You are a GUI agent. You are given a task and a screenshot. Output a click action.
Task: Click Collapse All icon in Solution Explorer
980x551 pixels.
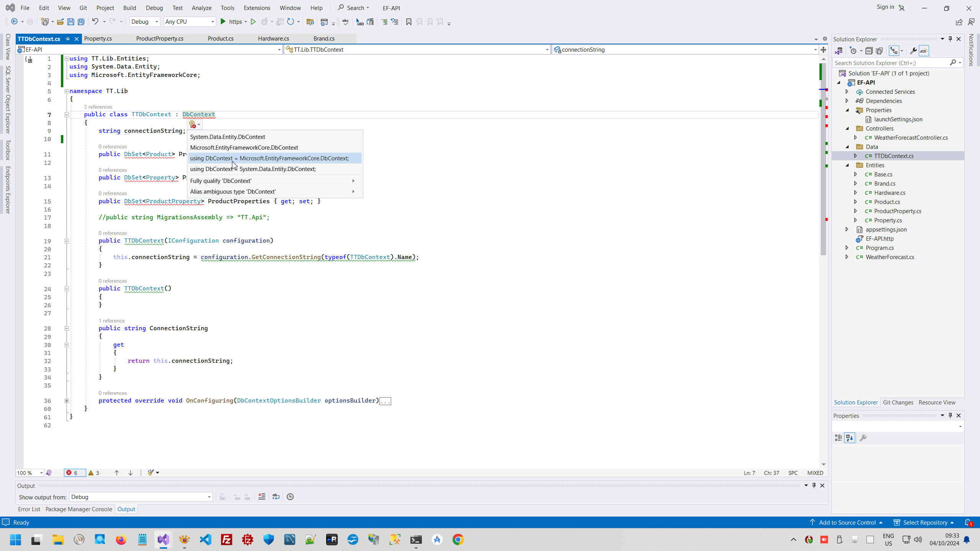click(869, 51)
